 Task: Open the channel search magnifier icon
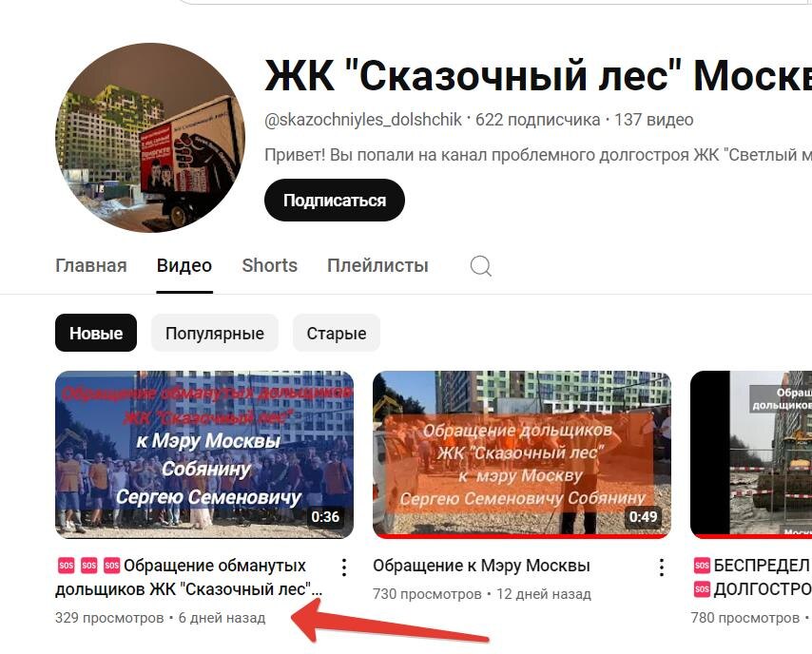480,266
